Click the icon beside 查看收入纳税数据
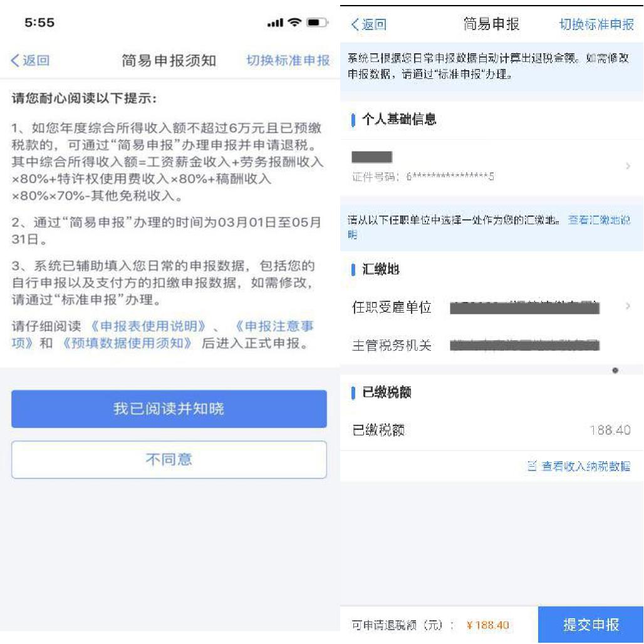 click(x=532, y=465)
